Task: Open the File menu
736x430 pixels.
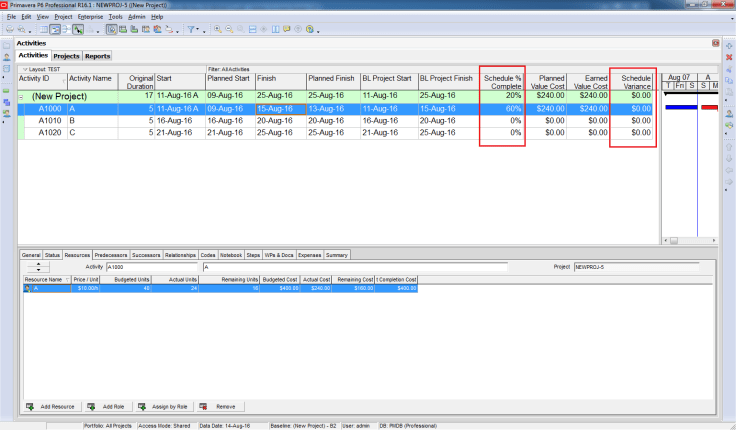Action: pos(11,16)
